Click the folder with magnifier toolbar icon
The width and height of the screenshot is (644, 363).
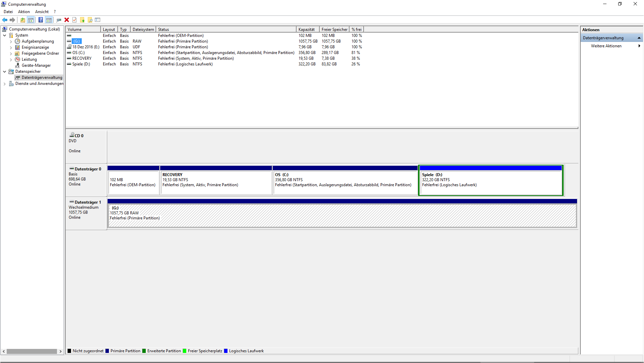(90, 20)
